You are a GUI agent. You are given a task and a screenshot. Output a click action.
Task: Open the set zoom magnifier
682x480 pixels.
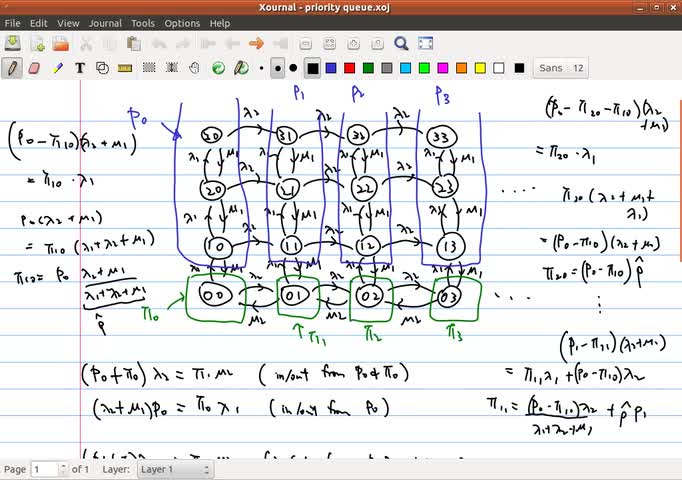(401, 43)
